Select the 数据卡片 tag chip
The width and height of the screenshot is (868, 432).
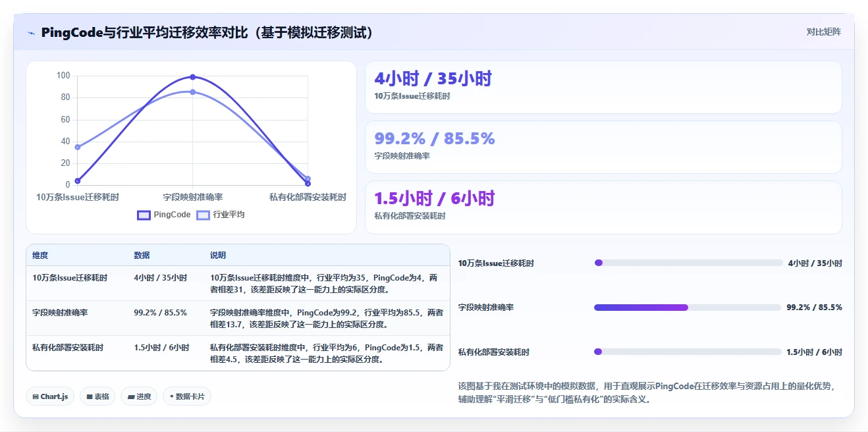point(187,396)
